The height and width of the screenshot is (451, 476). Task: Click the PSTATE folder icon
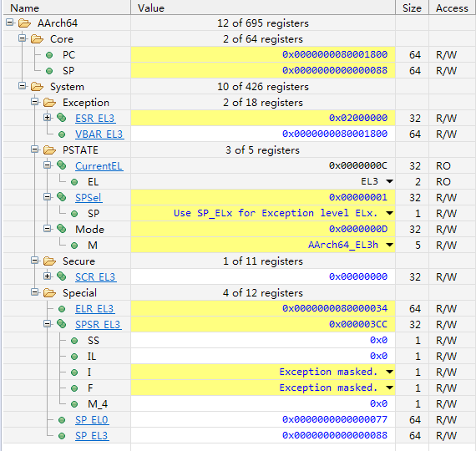tap(49, 150)
